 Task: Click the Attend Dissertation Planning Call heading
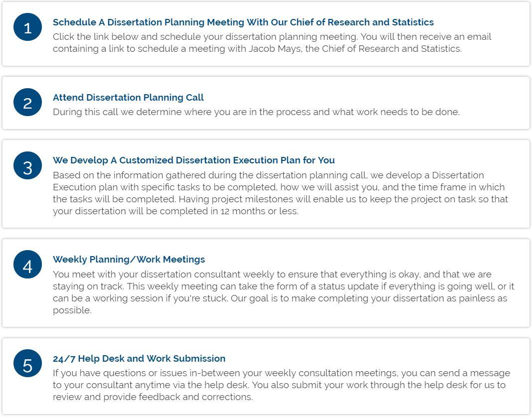tap(128, 98)
